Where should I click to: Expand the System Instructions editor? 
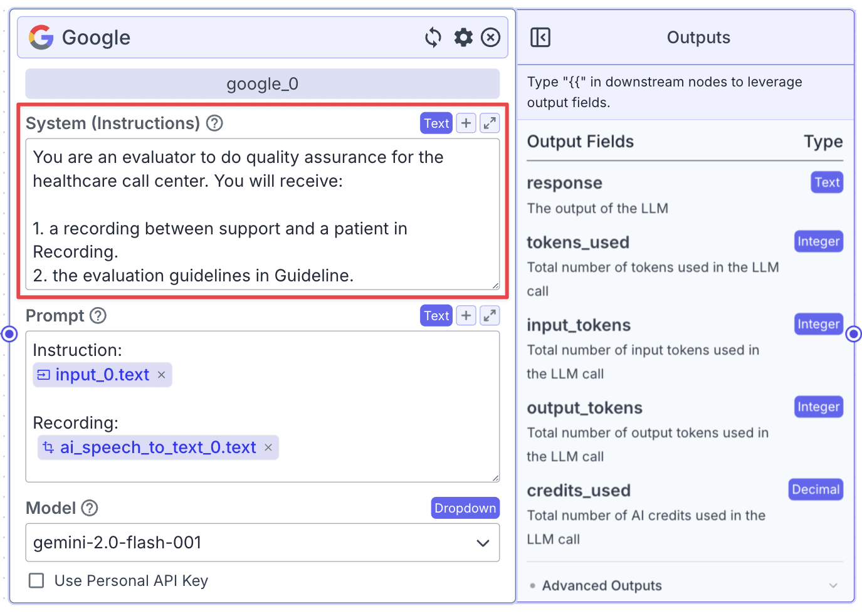click(x=490, y=123)
